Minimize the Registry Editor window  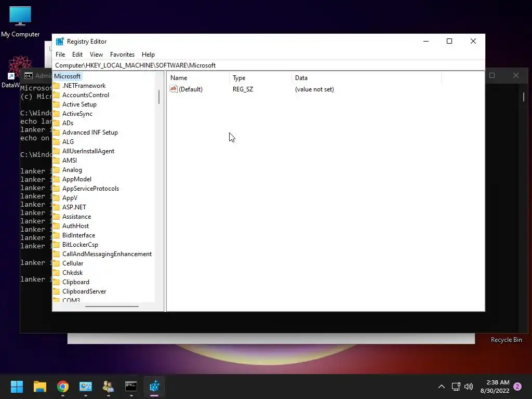426,41
